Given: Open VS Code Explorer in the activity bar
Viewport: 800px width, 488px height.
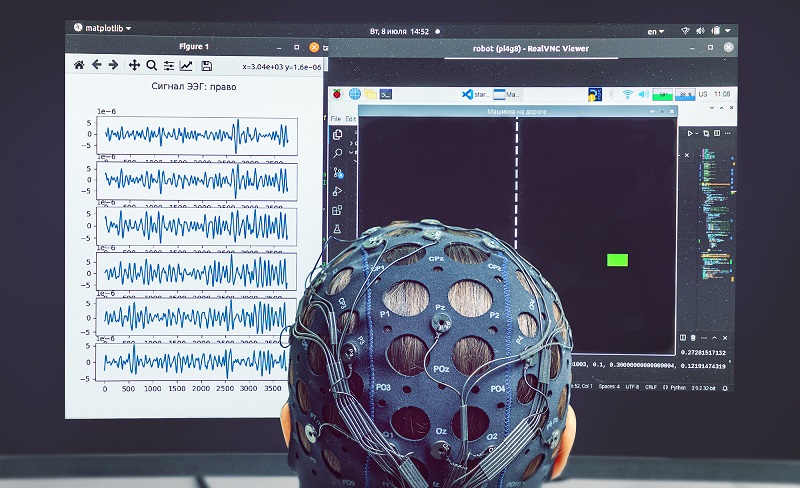Looking at the screenshot, I should point(338,134).
